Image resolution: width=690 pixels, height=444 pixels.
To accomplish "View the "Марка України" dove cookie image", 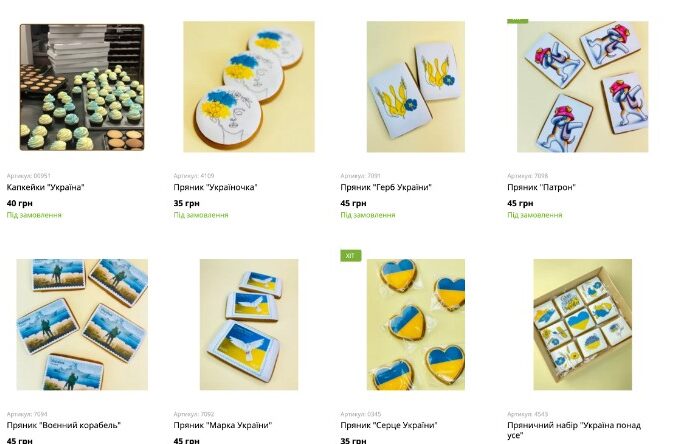I will [x=249, y=324].
